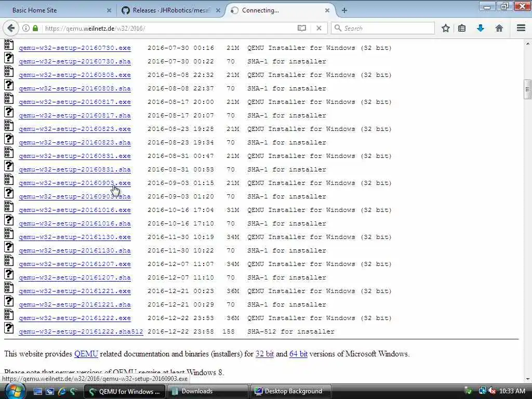Close the Releases JHRobotics tab

point(218,10)
